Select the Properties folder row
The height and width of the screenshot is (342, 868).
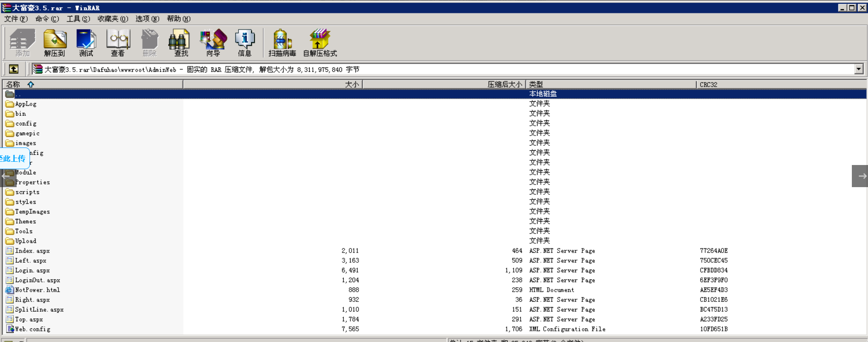coord(434,182)
